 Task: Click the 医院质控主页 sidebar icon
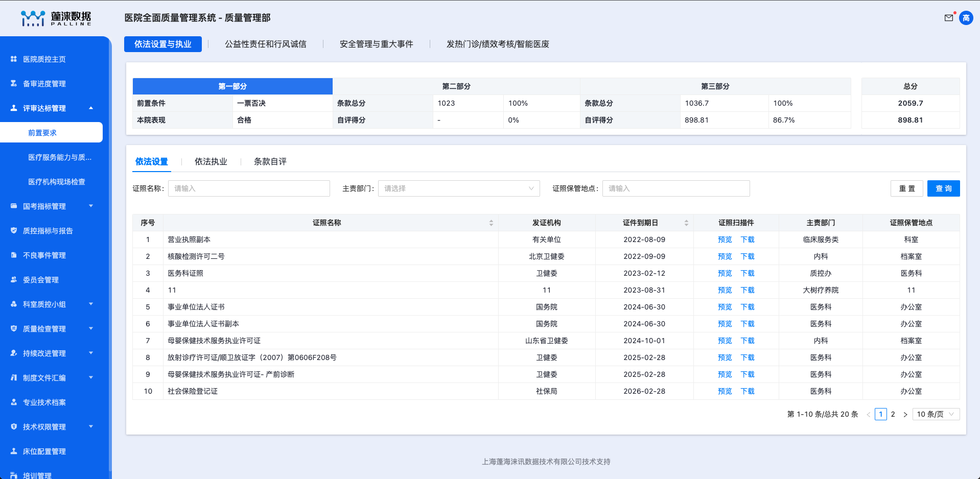click(14, 59)
